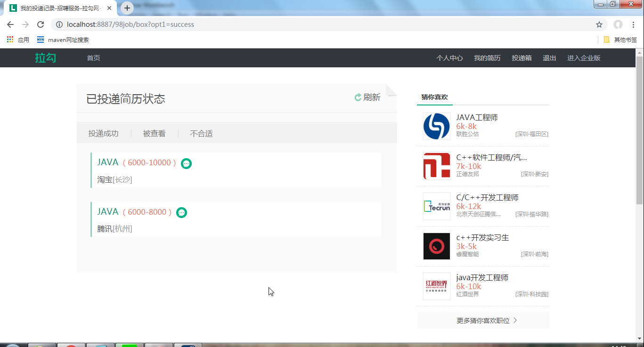Click the 3k-5k salary text

[x=466, y=246]
